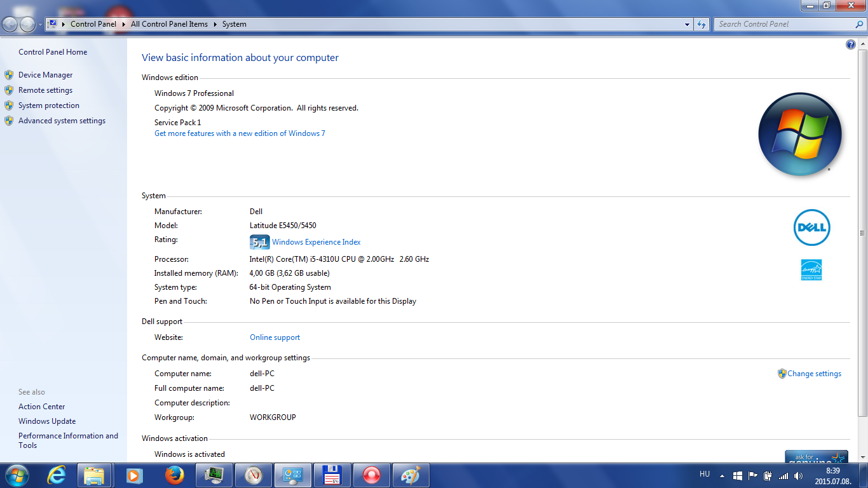Click the volume speaker tray icon

click(798, 475)
